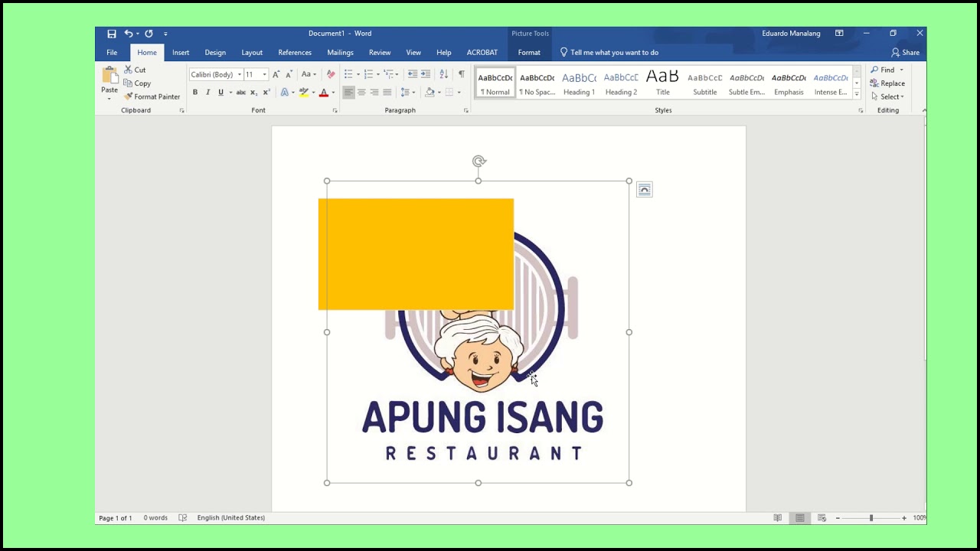Click the Paste clipboard icon
Image resolution: width=980 pixels, height=551 pixels.
click(x=109, y=75)
